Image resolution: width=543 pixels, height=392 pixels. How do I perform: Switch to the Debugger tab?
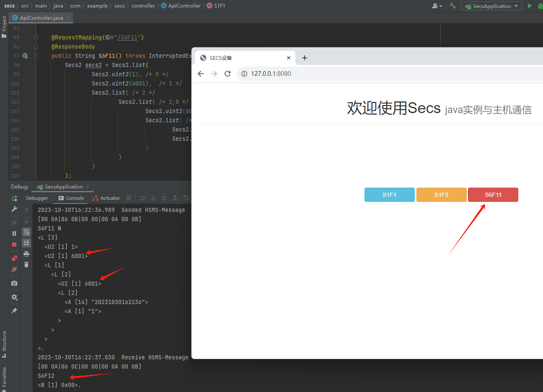[37, 198]
